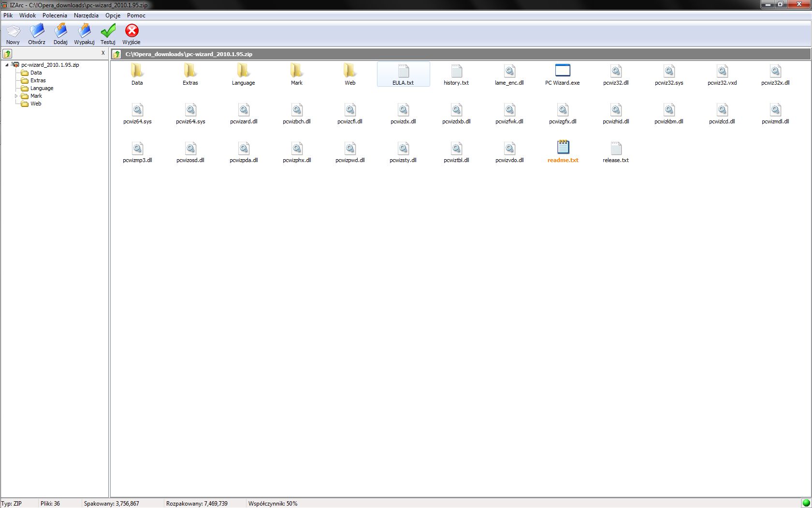Collapse the pc-wizard_2010.1.95.zip tree root
812x508 pixels.
(7, 65)
